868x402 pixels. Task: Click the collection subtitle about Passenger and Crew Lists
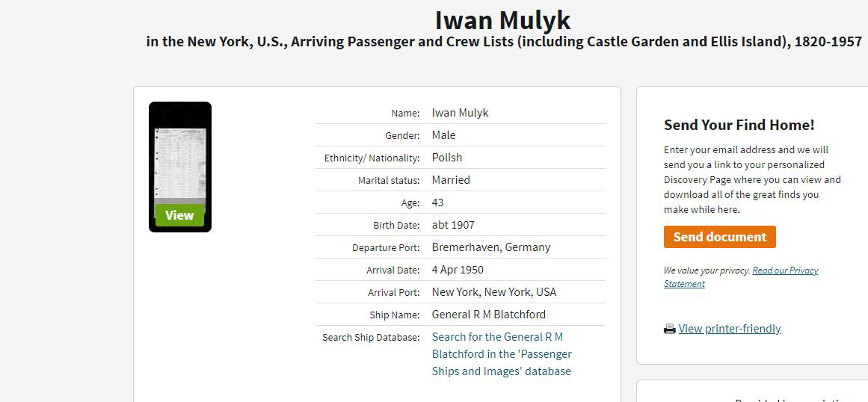(x=504, y=42)
